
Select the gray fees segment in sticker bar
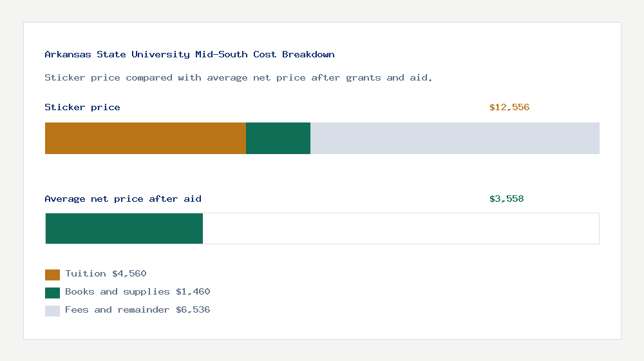click(x=455, y=138)
